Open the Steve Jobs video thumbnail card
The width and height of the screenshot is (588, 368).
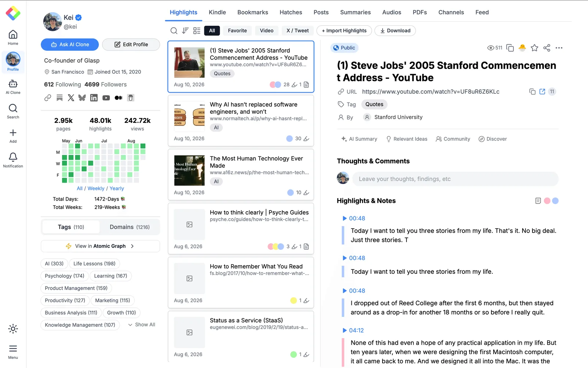click(x=189, y=63)
